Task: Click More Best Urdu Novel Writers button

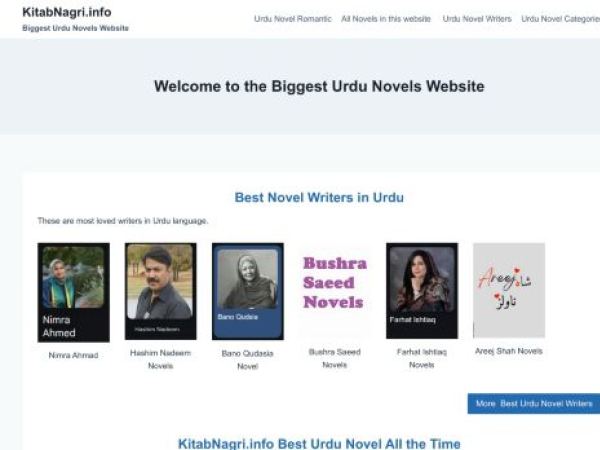Action: [x=534, y=404]
